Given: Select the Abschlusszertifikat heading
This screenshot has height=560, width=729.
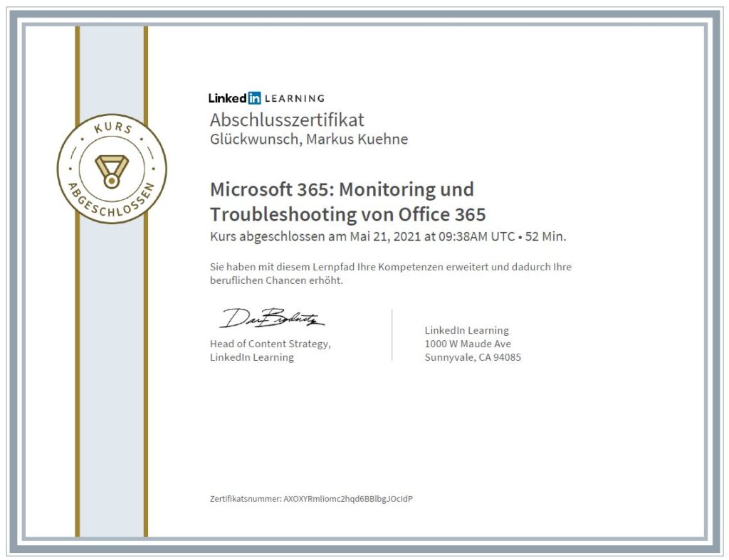Looking at the screenshot, I should [287, 120].
